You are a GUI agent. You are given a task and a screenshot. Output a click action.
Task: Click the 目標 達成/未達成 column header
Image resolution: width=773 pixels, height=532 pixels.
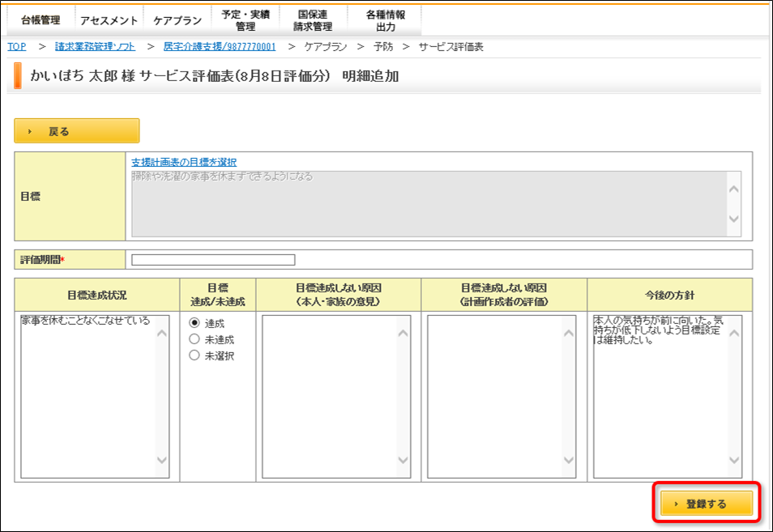(218, 295)
